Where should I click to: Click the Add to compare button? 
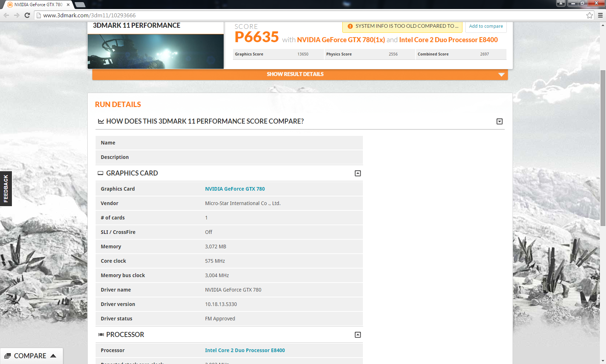point(486,26)
